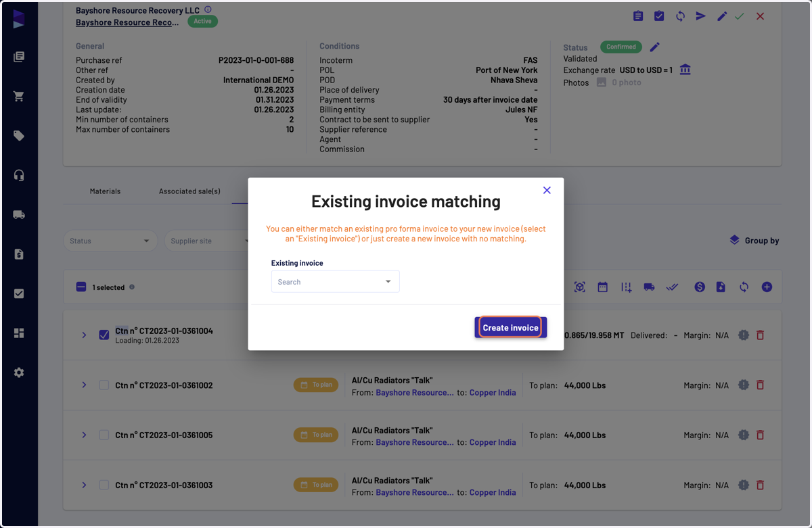
Task: Edit status with pencil beside Confirmed
Action: pyautogui.click(x=654, y=47)
